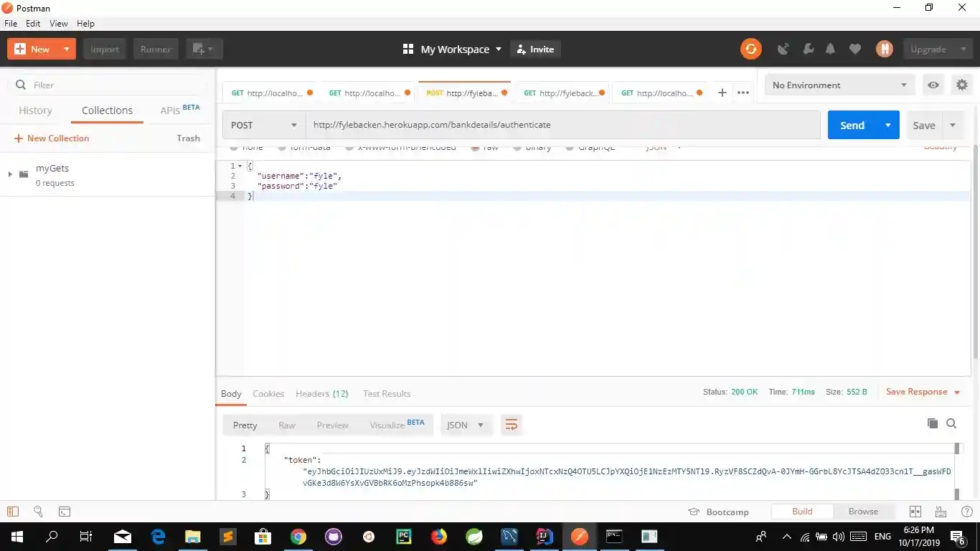Screen dimensions: 980x551
Task: Toggle line wrap in response viewer
Action: (512, 425)
